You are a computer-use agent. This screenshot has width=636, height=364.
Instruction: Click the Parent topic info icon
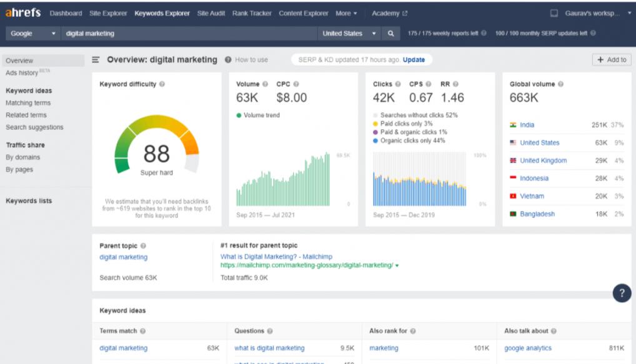[x=144, y=245]
